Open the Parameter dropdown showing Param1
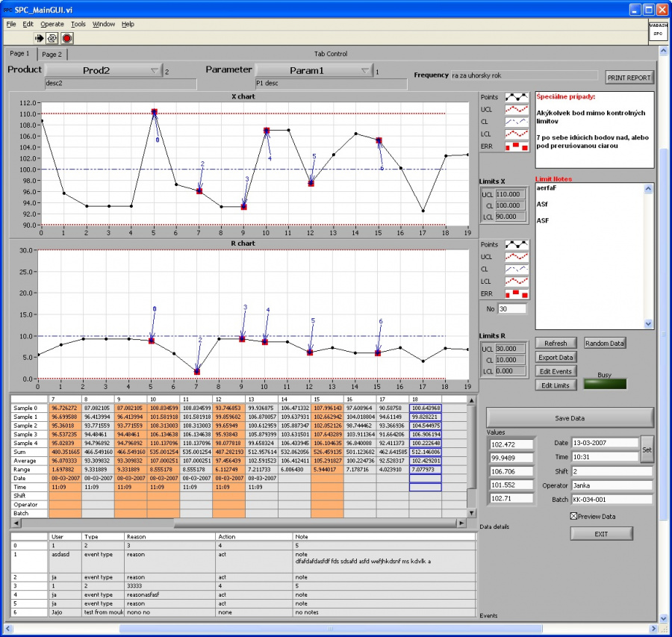This screenshot has height=637, width=672. pos(314,71)
